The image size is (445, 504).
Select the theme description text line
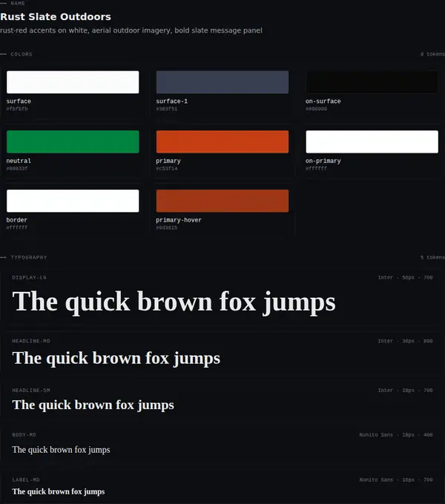tap(131, 30)
